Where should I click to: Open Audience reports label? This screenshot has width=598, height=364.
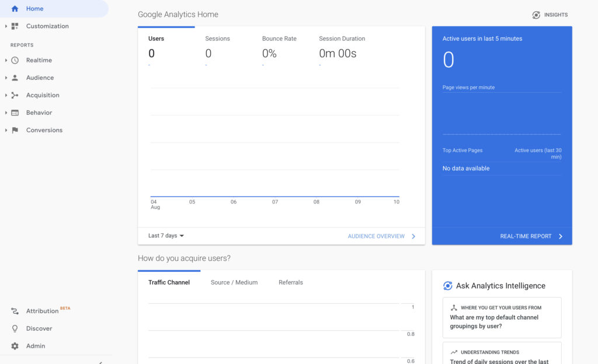point(40,78)
